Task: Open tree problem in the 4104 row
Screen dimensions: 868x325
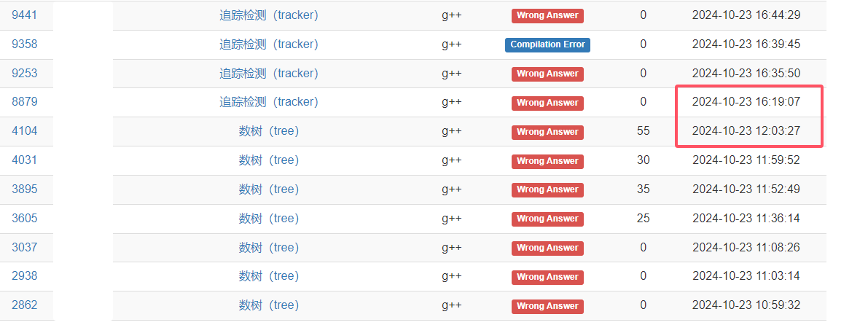Action: pos(269,131)
